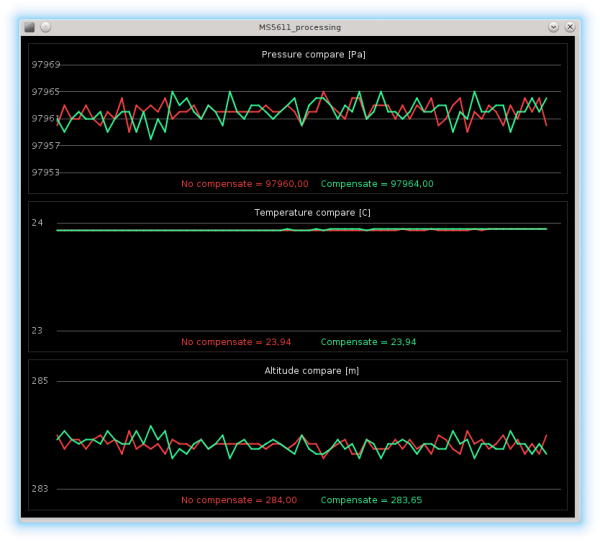Minimize window using down-chevron button
The image size is (600, 542).
(553, 27)
